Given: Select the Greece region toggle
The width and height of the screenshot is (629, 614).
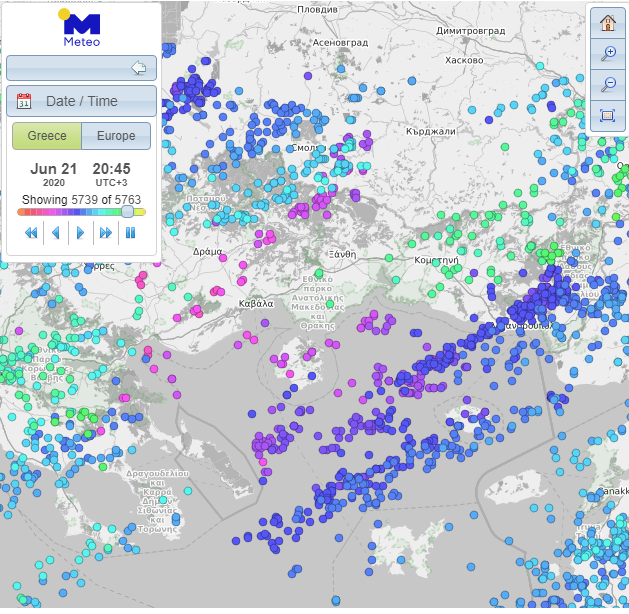Looking at the screenshot, I should click(x=47, y=136).
